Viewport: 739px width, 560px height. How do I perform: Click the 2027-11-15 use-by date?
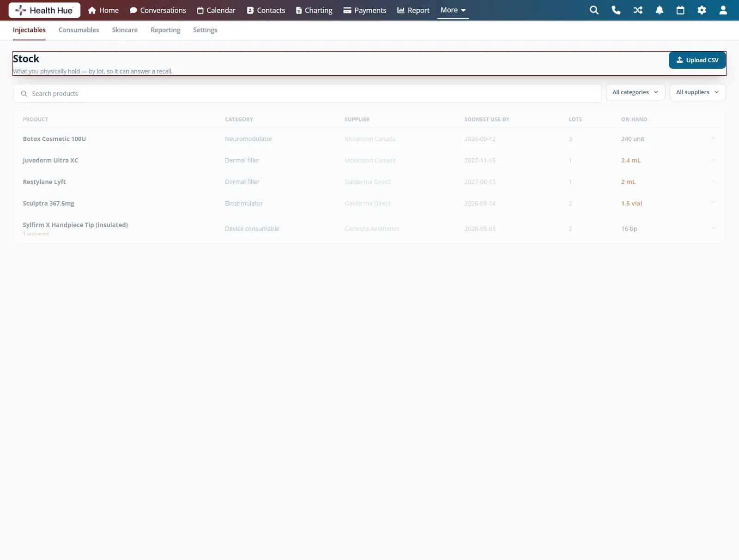[x=480, y=161]
